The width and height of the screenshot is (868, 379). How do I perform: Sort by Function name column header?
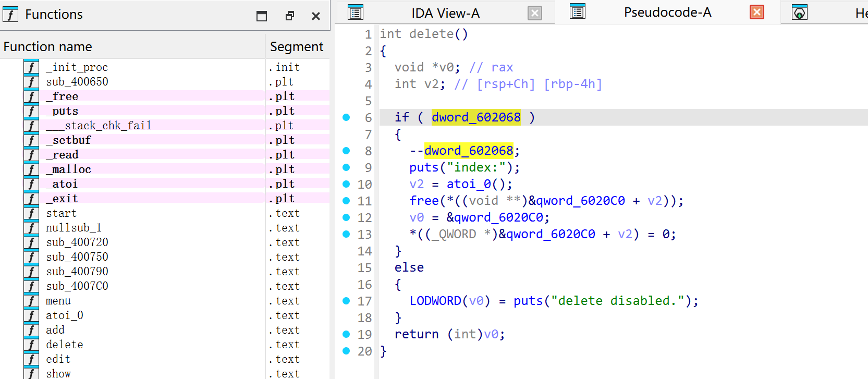(133, 46)
